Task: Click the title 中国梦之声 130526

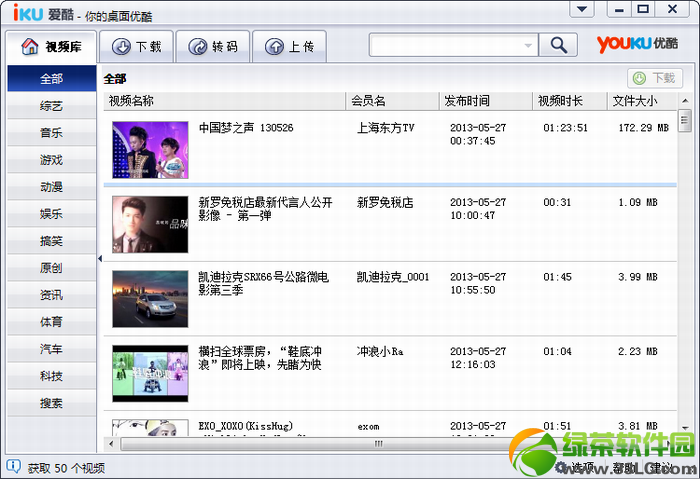Action: [x=246, y=128]
